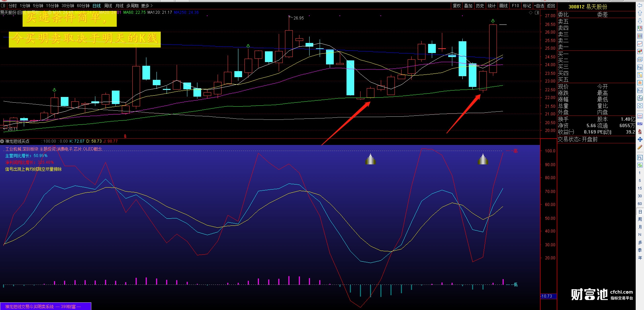
Task: Select the 1分钟 period tab
Action: [25, 6]
